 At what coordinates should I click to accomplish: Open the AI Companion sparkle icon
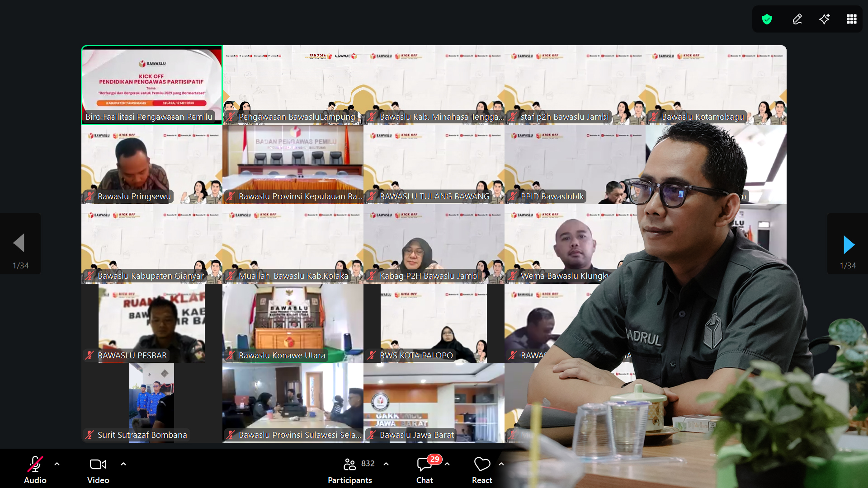tap(825, 19)
